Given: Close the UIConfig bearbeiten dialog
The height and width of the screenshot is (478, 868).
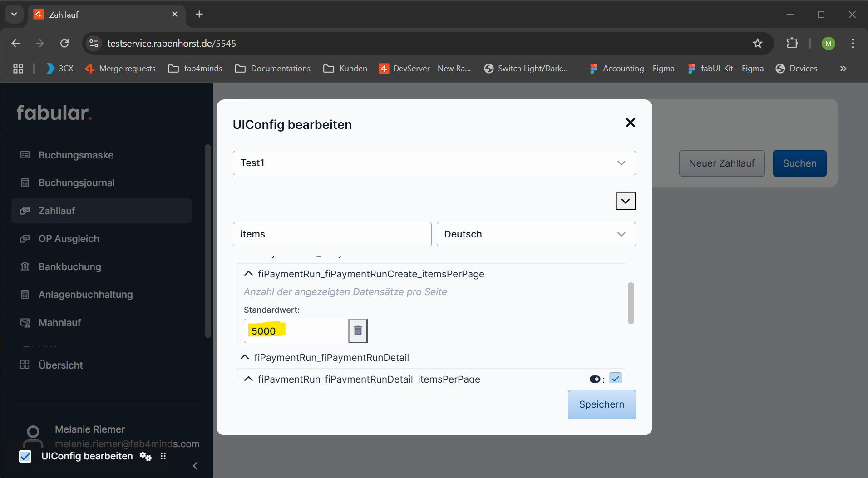Looking at the screenshot, I should pyautogui.click(x=630, y=123).
